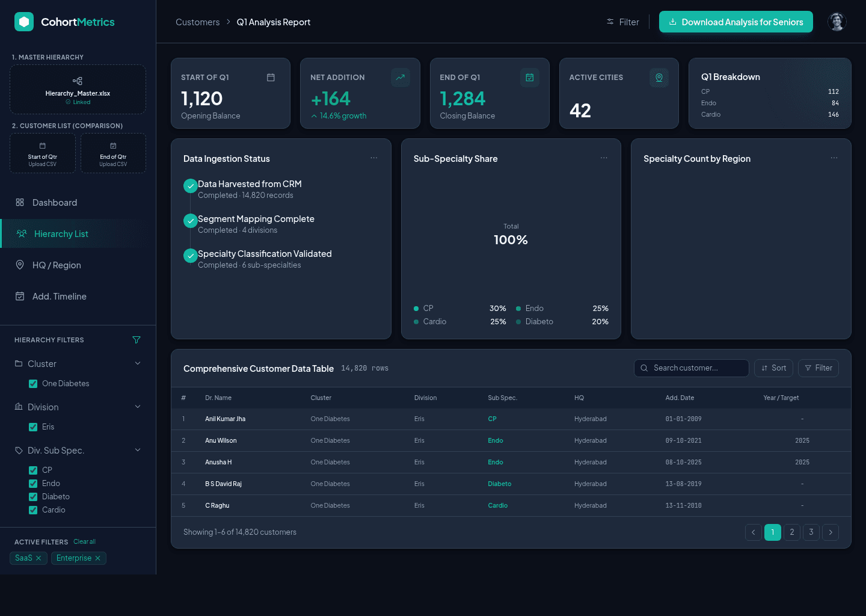The image size is (866, 616).
Task: Open the Hierarchy List menu item
Action: point(78,234)
